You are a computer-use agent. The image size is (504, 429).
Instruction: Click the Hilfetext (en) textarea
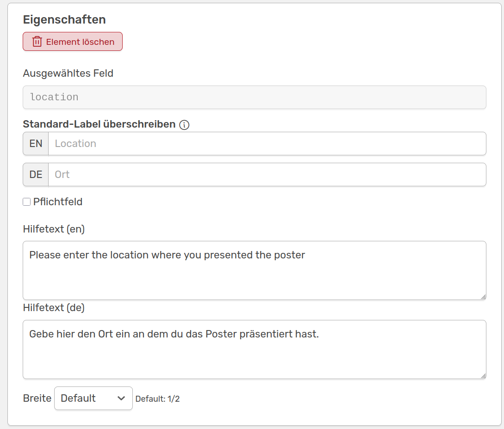[255, 271]
